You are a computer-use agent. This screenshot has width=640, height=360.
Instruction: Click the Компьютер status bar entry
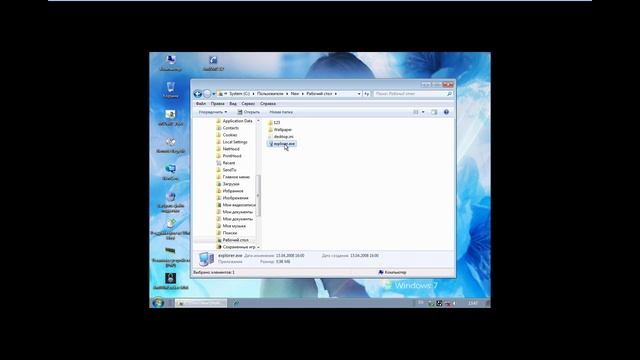pyautogui.click(x=392, y=272)
